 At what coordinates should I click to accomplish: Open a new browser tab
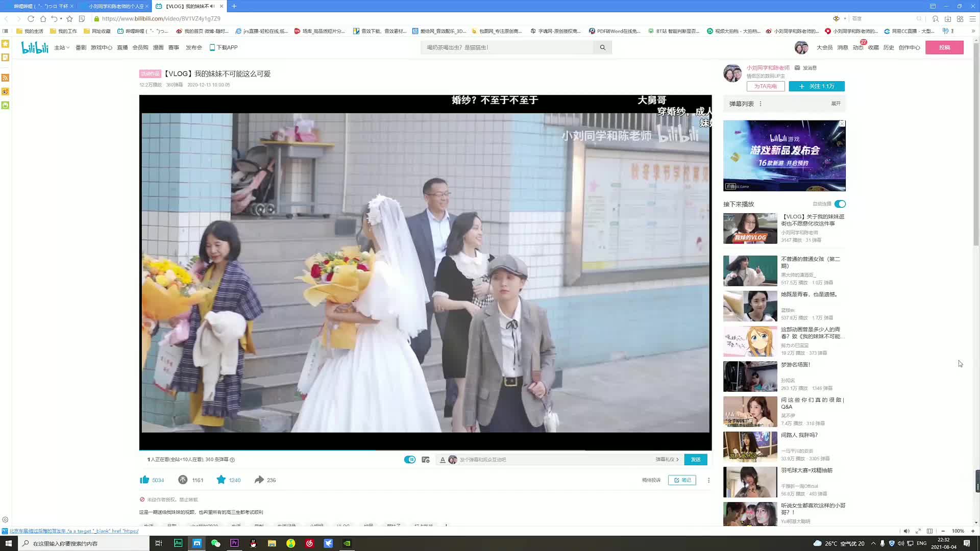pyautogui.click(x=234, y=6)
